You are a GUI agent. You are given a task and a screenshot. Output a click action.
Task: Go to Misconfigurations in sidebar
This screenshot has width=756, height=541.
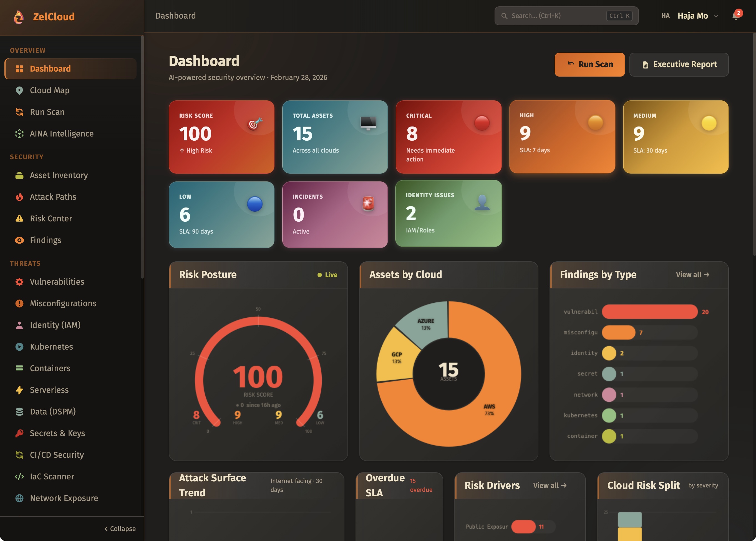point(63,304)
